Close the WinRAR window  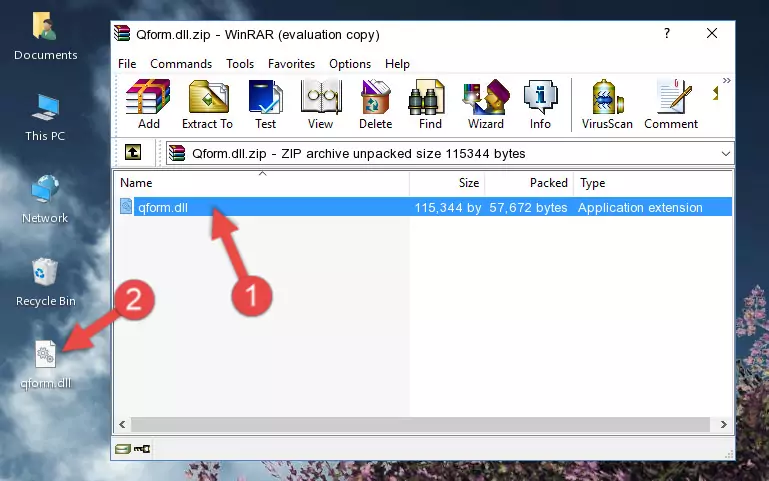click(x=712, y=33)
